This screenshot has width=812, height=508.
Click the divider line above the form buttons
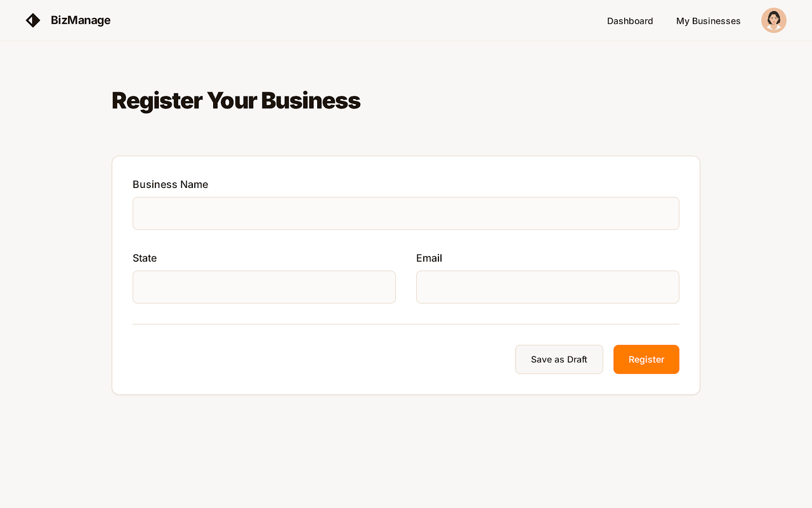click(x=405, y=324)
